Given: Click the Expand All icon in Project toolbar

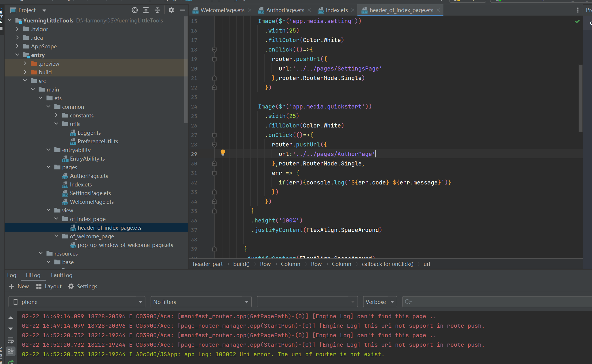Looking at the screenshot, I should point(146,10).
